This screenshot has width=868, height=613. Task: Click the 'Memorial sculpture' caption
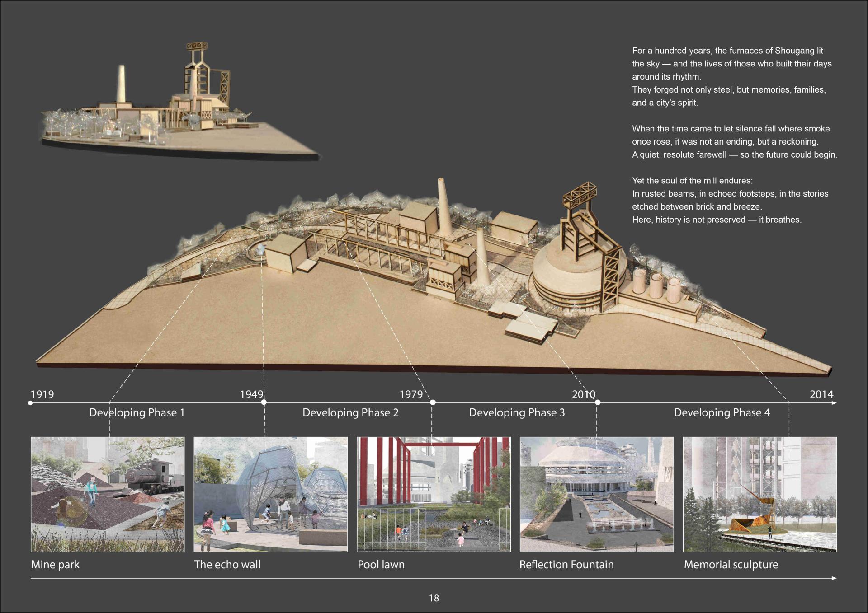[731, 565]
